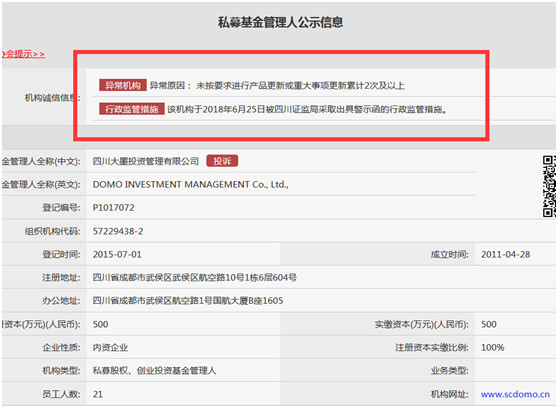Viewport: 558px width, 408px height.
Task: Click the QR code image
Action: coord(549,186)
